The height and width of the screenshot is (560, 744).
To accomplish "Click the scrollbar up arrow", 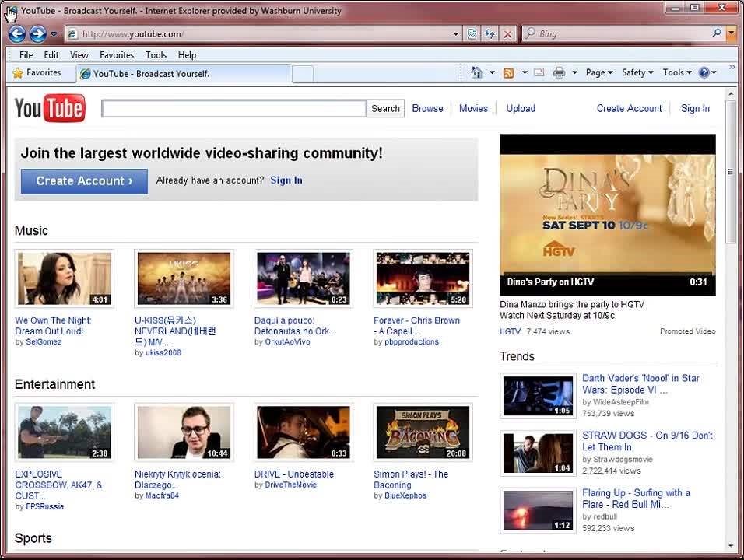I will 731,94.
